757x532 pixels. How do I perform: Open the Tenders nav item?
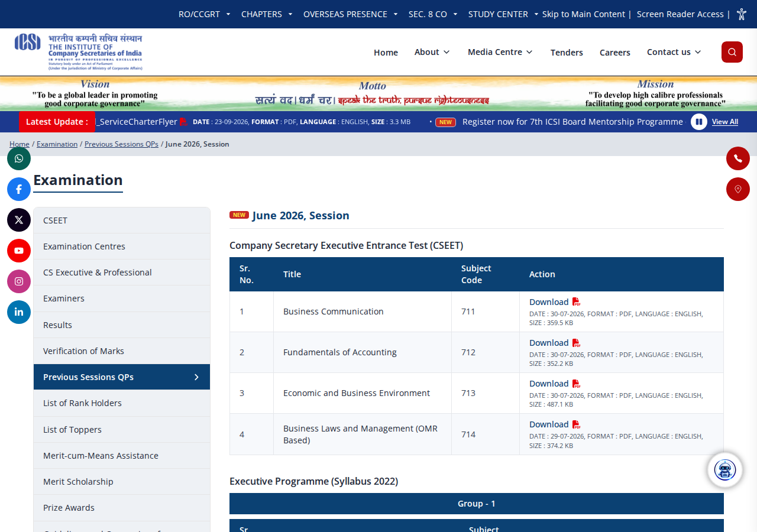pos(567,53)
